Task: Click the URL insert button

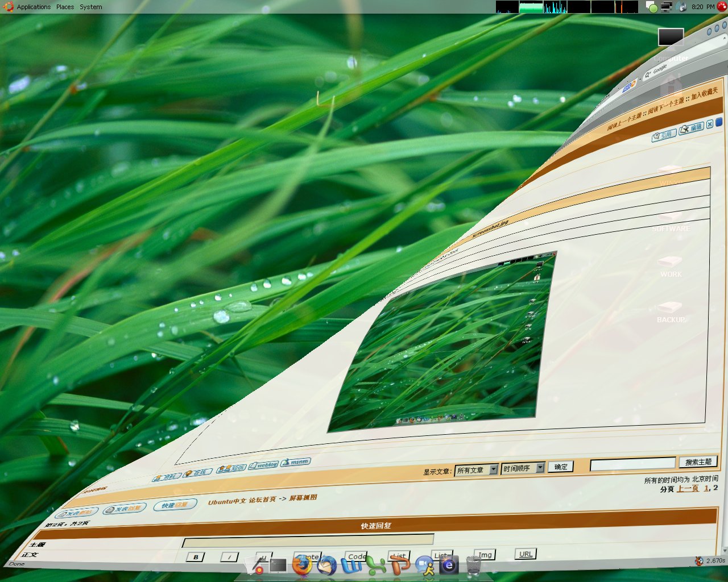Action: click(x=526, y=554)
